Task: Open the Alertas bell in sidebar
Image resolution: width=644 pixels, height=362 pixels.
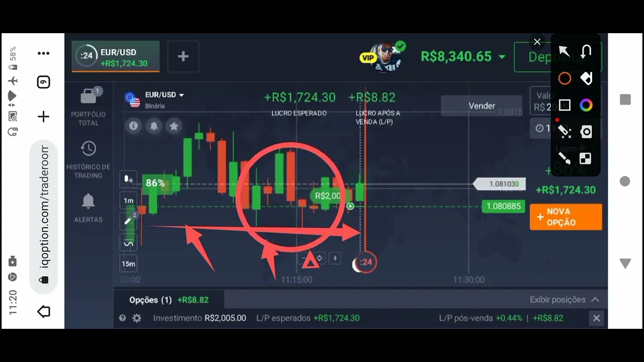Action: click(88, 201)
